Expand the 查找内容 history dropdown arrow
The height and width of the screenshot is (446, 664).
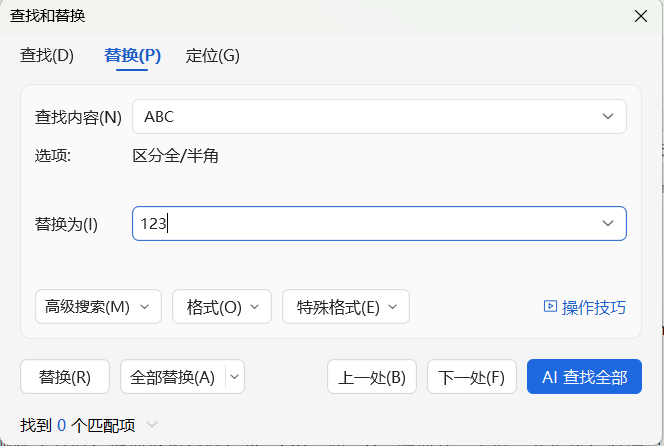point(608,116)
